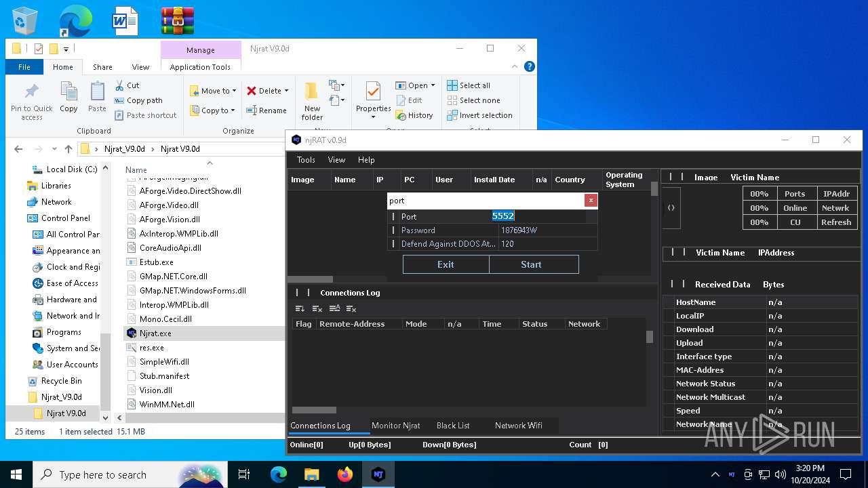868x488 pixels.
Task: Click Copy path in the ribbon
Action: point(138,100)
